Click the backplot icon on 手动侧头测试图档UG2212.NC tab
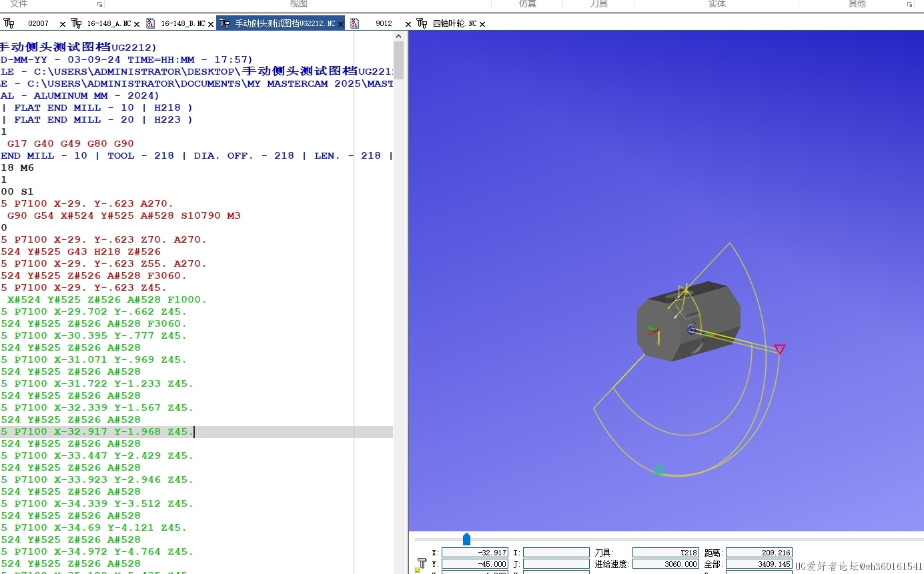Screen dimensions: 924x574 tap(224, 23)
